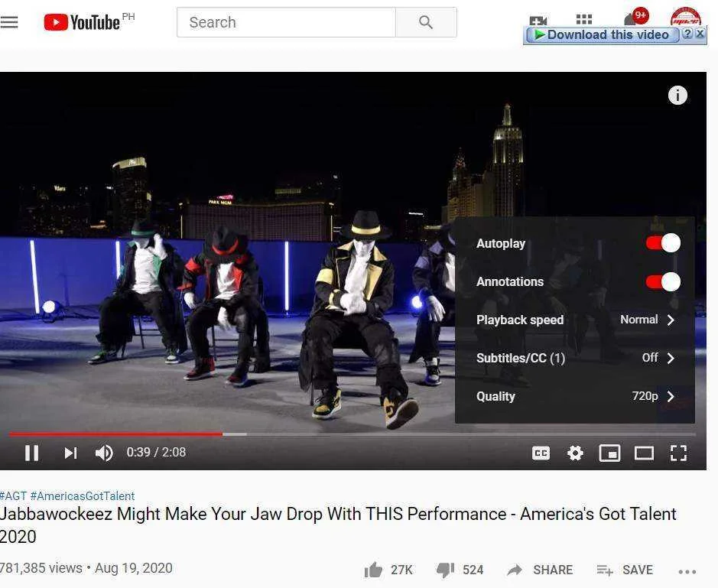This screenshot has height=588, width=718.
Task: Toggle the Autoplay switch
Action: pos(663,242)
